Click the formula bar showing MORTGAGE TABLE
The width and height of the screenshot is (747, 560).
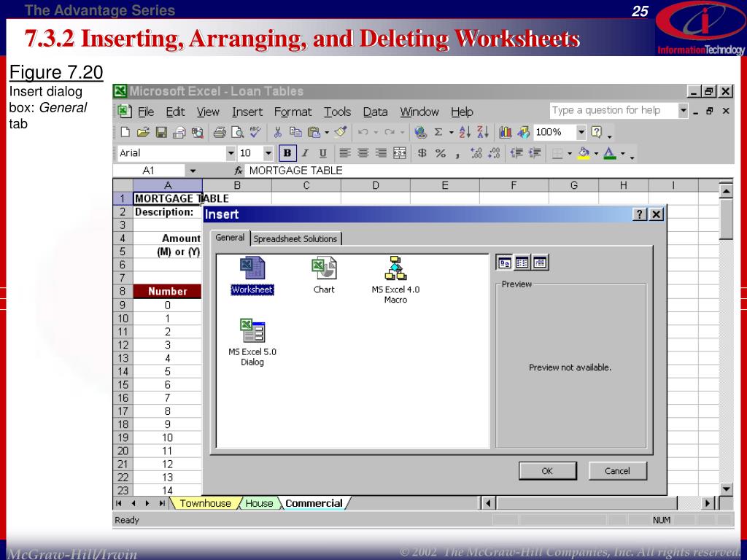point(488,171)
